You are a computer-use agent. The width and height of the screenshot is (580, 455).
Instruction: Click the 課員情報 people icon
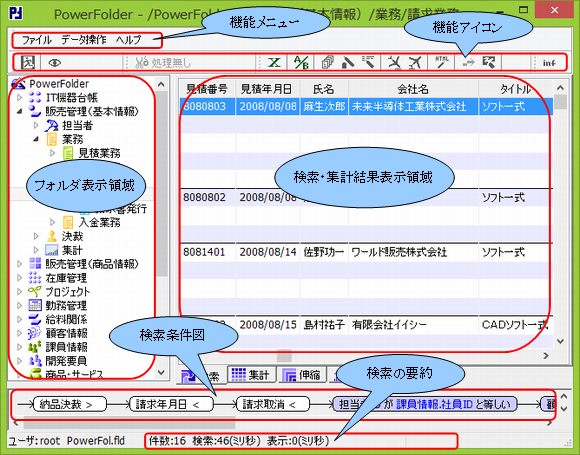click(x=35, y=347)
